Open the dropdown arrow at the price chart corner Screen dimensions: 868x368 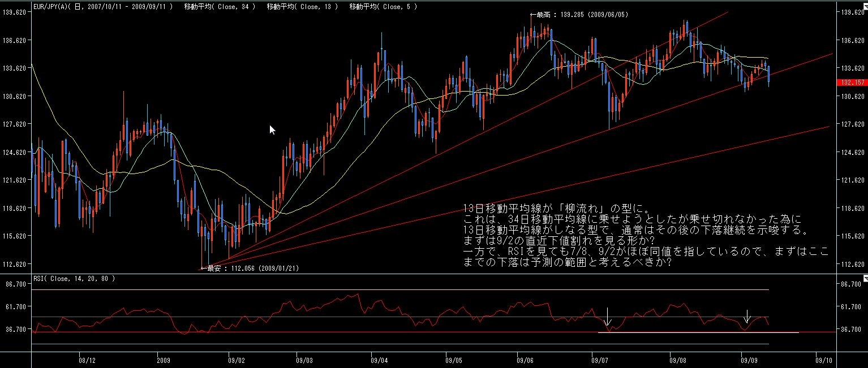pos(865,7)
